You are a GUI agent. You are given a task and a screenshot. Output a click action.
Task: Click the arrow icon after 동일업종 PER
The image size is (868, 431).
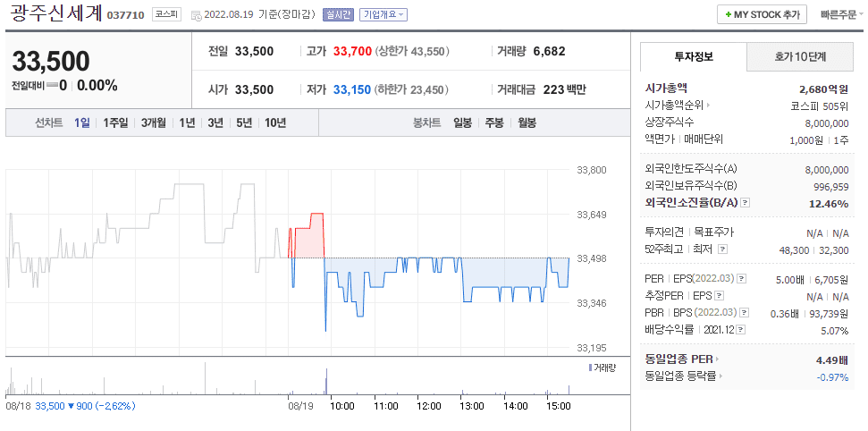pyautogui.click(x=718, y=359)
